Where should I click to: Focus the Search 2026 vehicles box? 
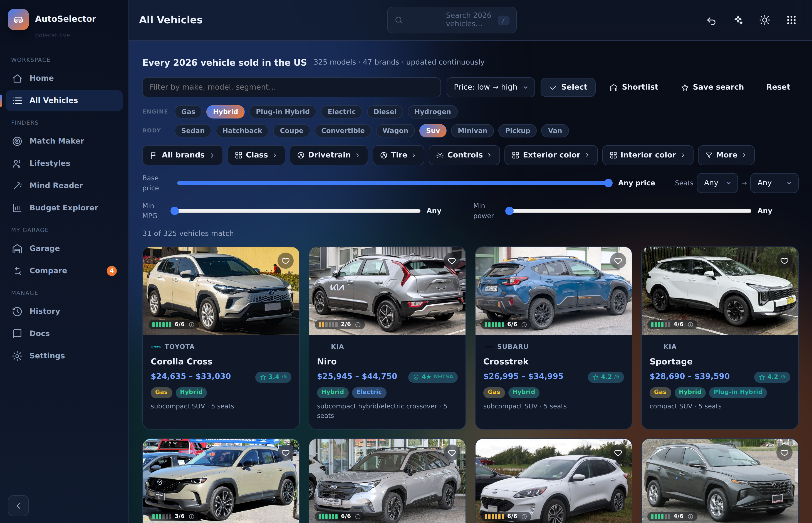point(452,20)
